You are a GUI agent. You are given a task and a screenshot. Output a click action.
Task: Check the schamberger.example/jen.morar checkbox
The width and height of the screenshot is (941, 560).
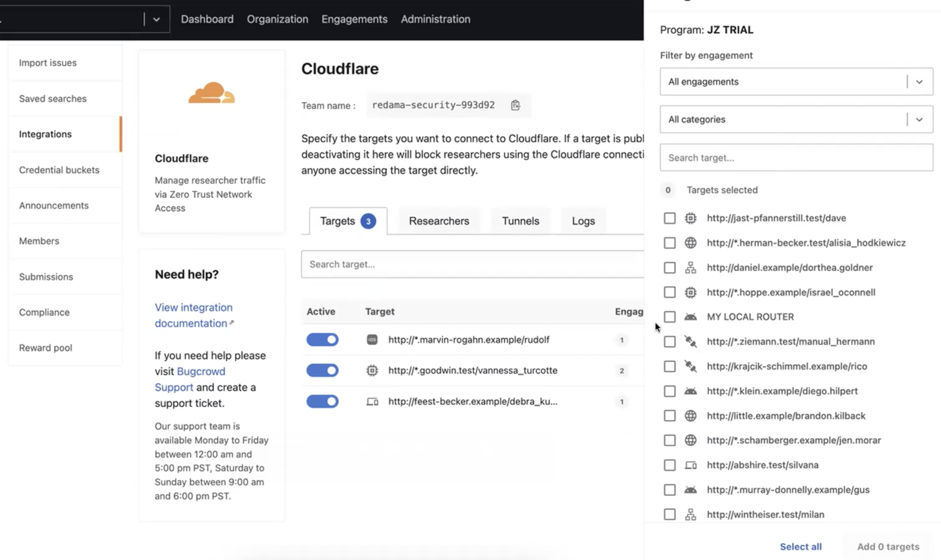point(669,440)
